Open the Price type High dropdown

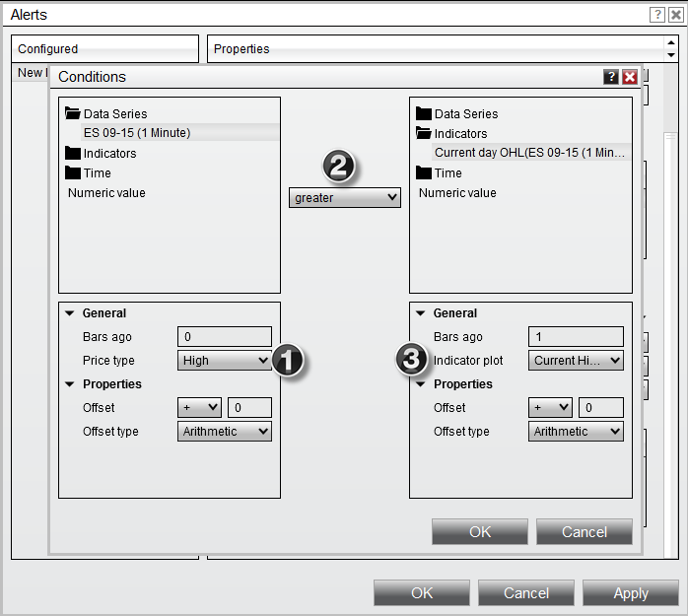[x=225, y=361]
